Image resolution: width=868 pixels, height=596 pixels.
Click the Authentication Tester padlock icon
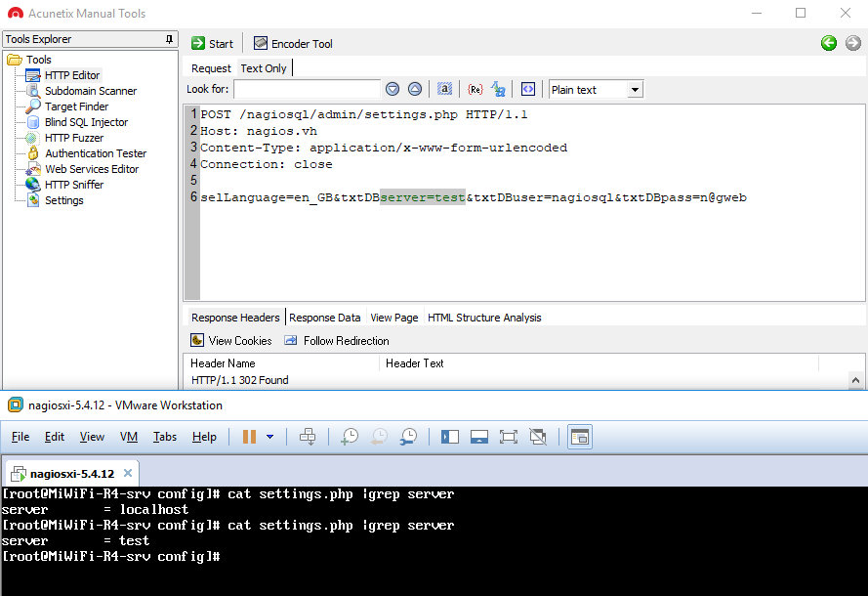click(x=33, y=152)
